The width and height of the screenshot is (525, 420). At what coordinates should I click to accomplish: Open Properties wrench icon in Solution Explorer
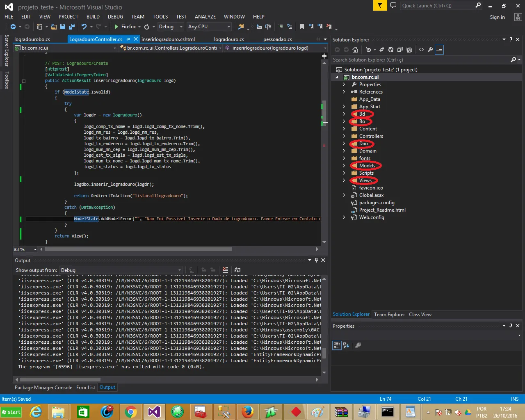pos(430,50)
